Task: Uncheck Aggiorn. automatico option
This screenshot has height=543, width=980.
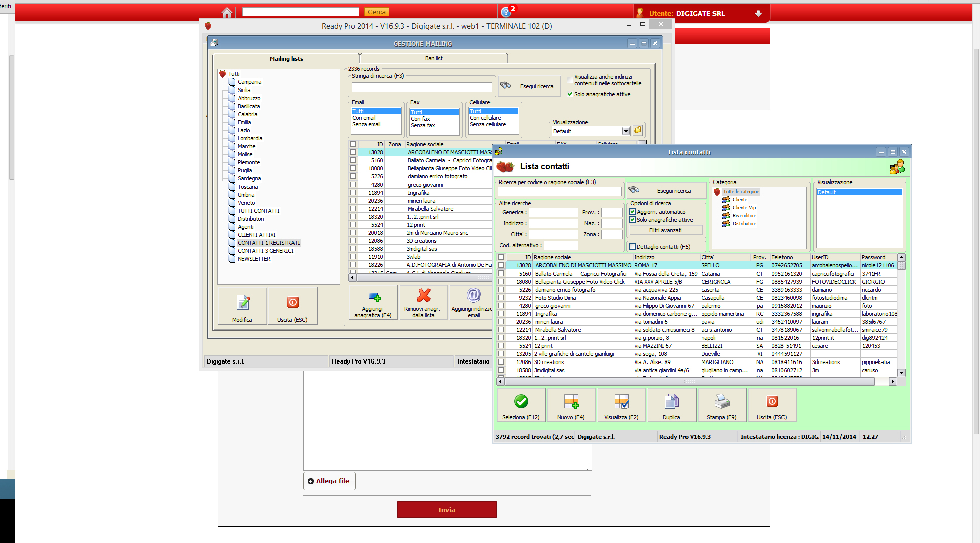Action: (x=633, y=212)
